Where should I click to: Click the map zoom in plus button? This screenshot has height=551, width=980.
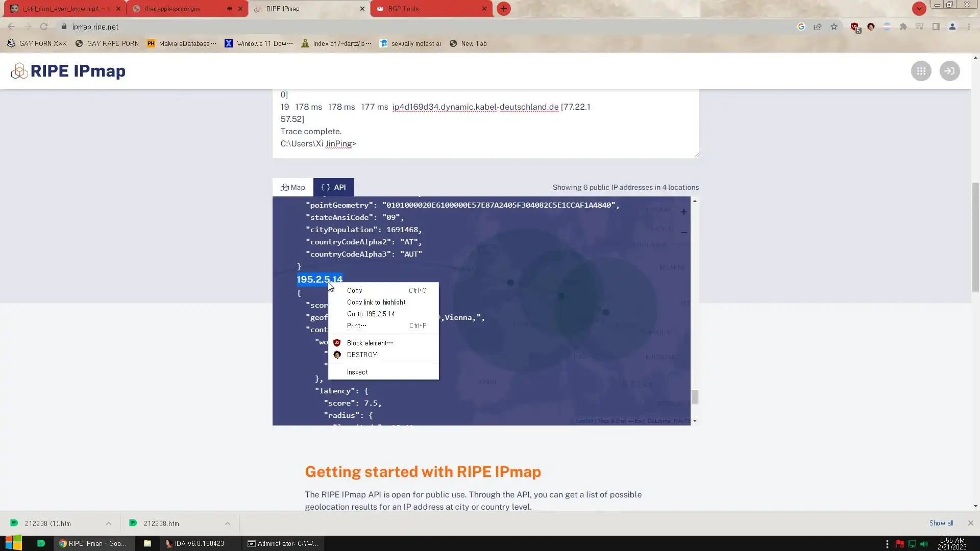tap(683, 212)
